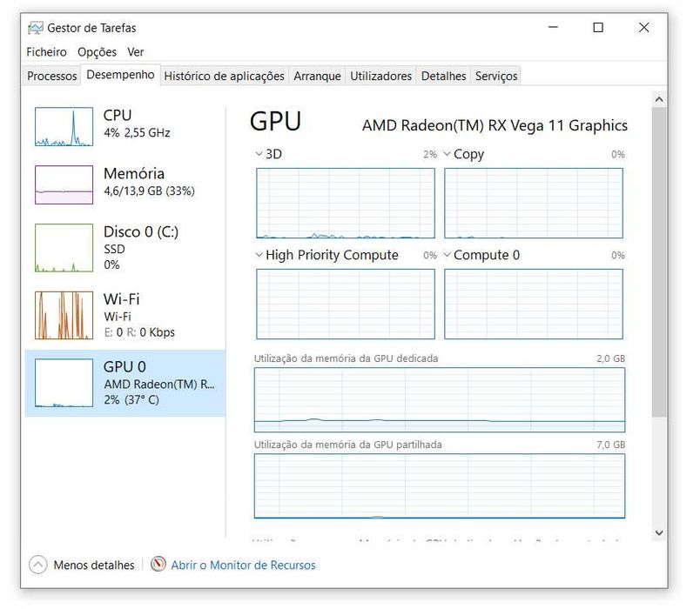Select the GPU 0 mini graph

[64, 383]
